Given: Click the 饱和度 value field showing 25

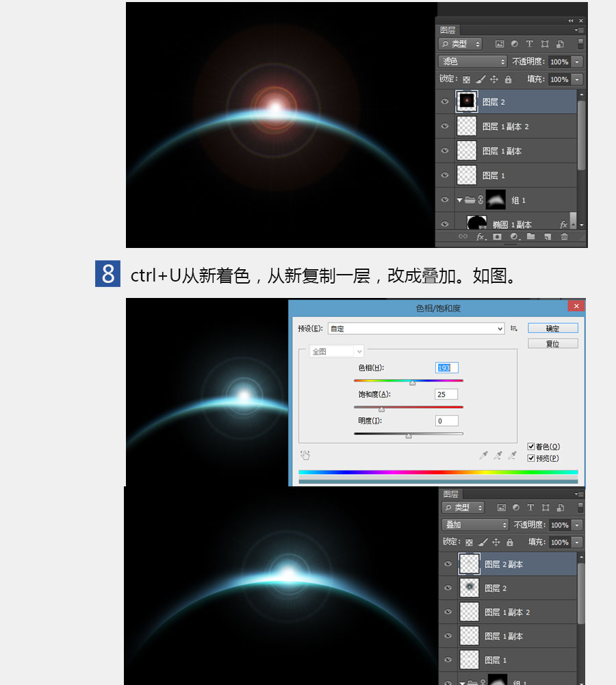Looking at the screenshot, I should point(447,395).
